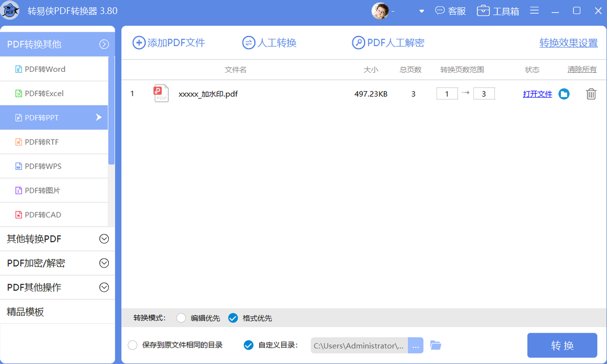Open the output directory folder icon

tap(436, 345)
